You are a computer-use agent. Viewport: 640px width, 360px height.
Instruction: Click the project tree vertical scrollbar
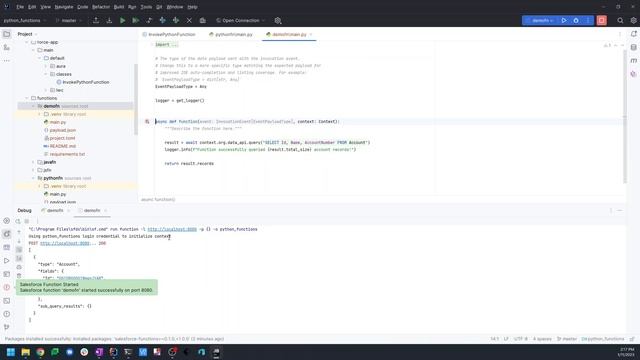click(x=136, y=100)
